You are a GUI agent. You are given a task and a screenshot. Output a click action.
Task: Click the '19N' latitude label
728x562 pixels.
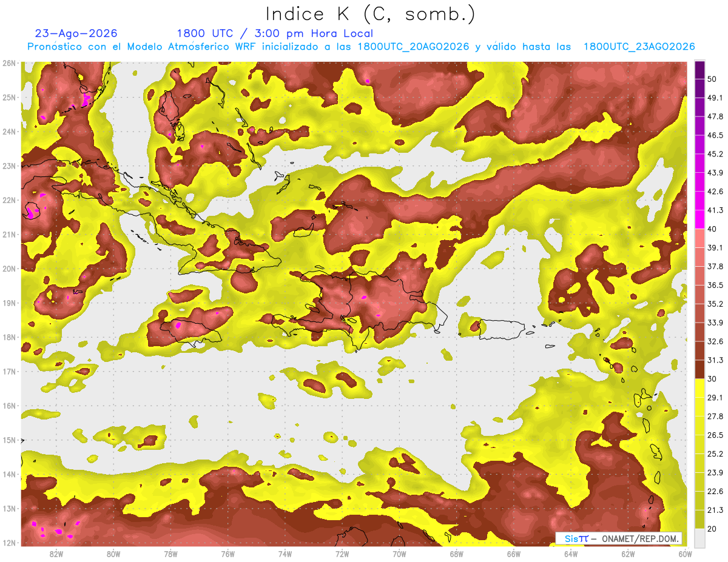(x=8, y=303)
